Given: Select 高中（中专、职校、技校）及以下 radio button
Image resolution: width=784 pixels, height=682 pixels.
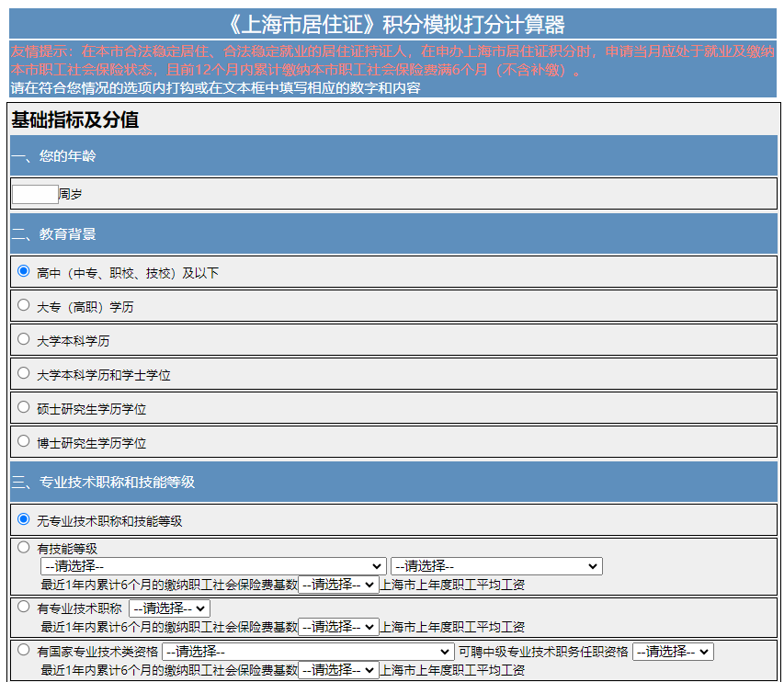Looking at the screenshot, I should tap(24, 271).
